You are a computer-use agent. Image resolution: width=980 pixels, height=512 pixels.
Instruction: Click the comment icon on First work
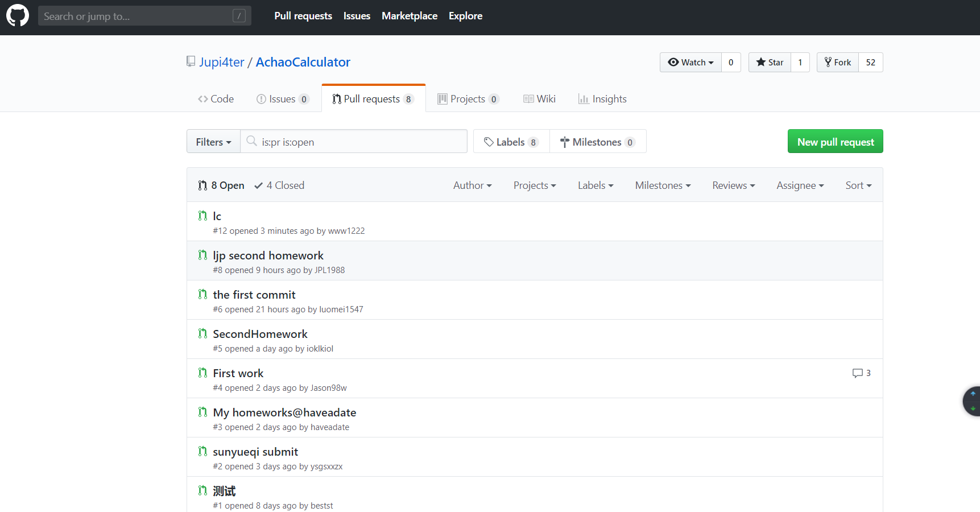coord(857,373)
